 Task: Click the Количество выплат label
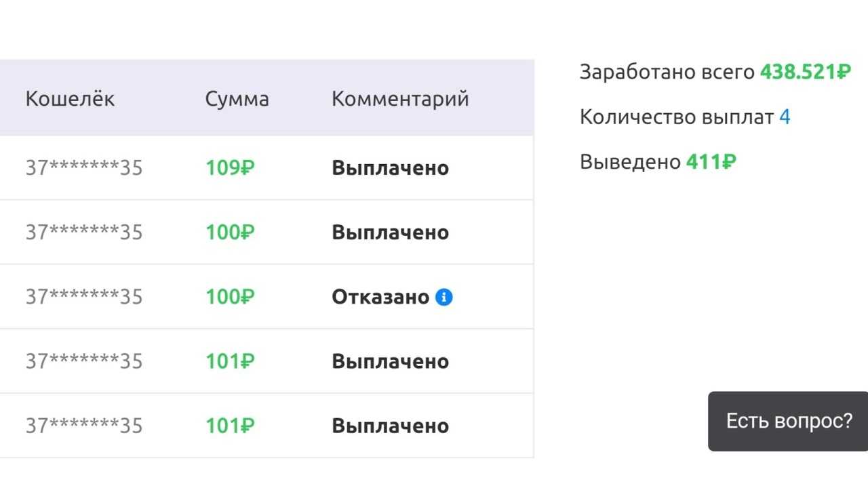pos(677,117)
